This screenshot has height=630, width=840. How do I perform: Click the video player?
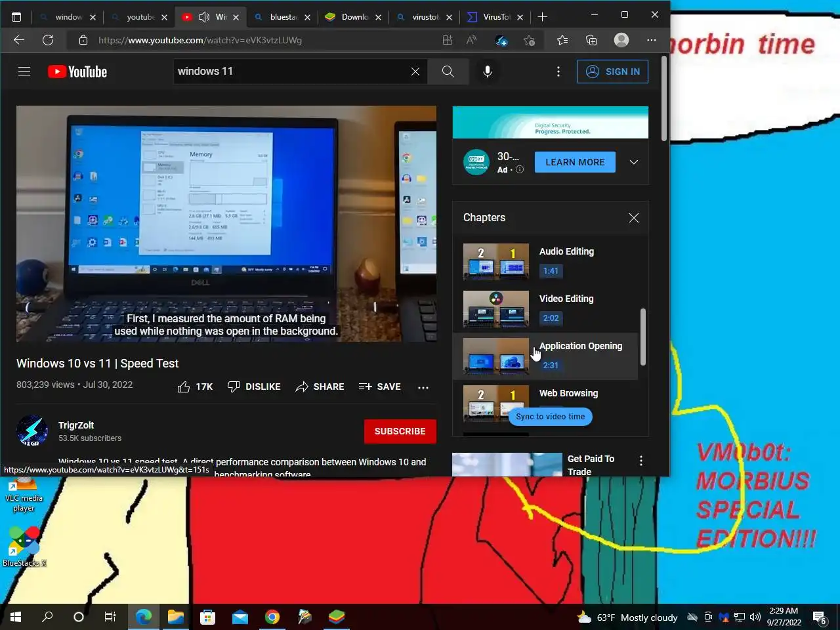tap(226, 224)
